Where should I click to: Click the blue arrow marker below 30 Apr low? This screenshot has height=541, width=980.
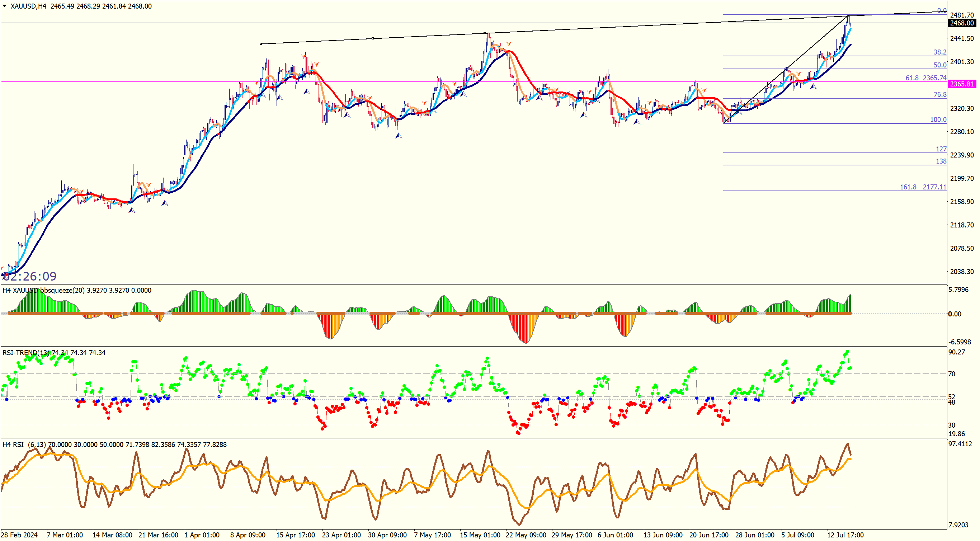pos(398,136)
